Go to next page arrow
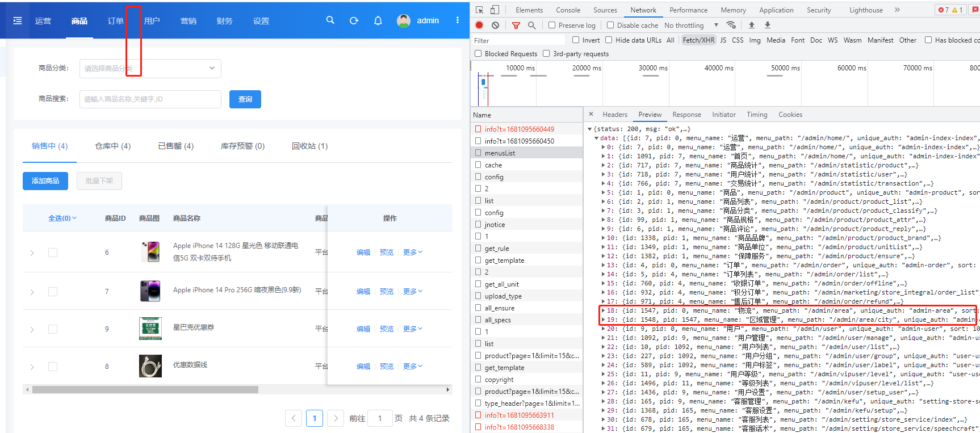The height and width of the screenshot is (433, 980). tap(336, 418)
